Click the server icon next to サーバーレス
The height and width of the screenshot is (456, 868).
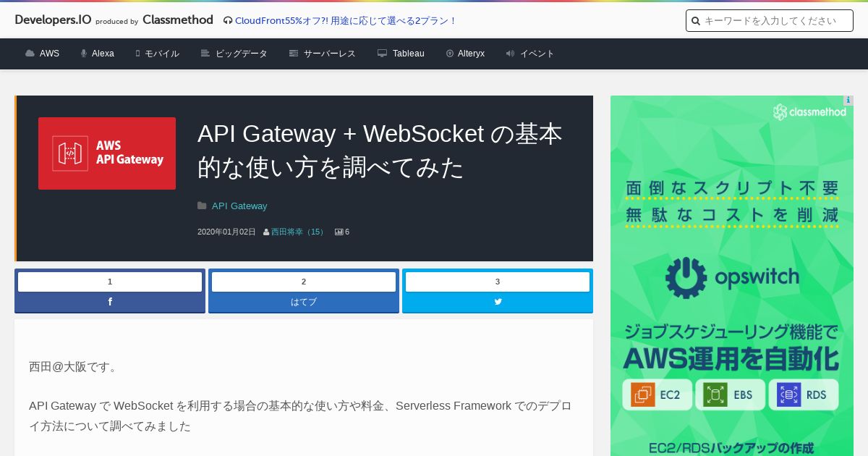[x=294, y=54]
